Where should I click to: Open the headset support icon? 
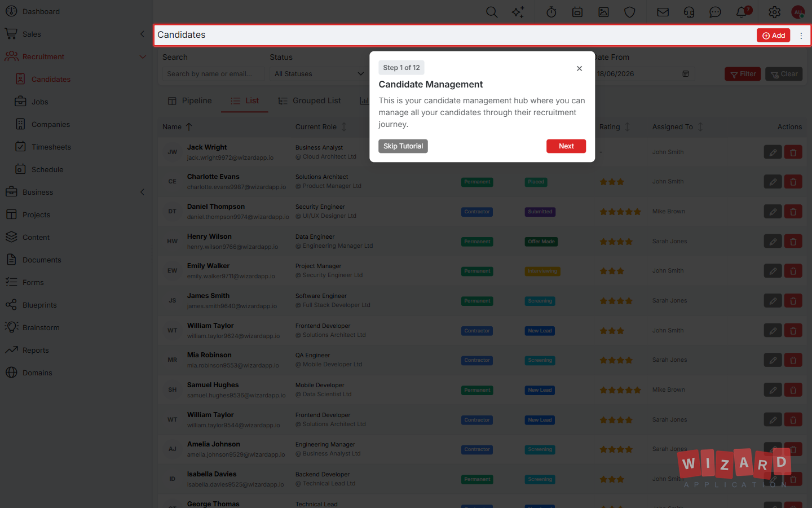point(689,12)
